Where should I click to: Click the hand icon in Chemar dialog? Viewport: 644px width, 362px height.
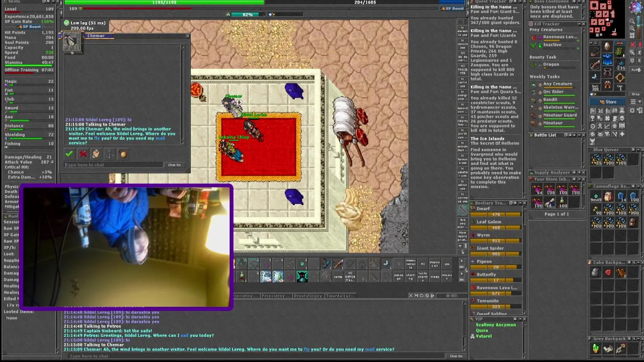[96, 154]
